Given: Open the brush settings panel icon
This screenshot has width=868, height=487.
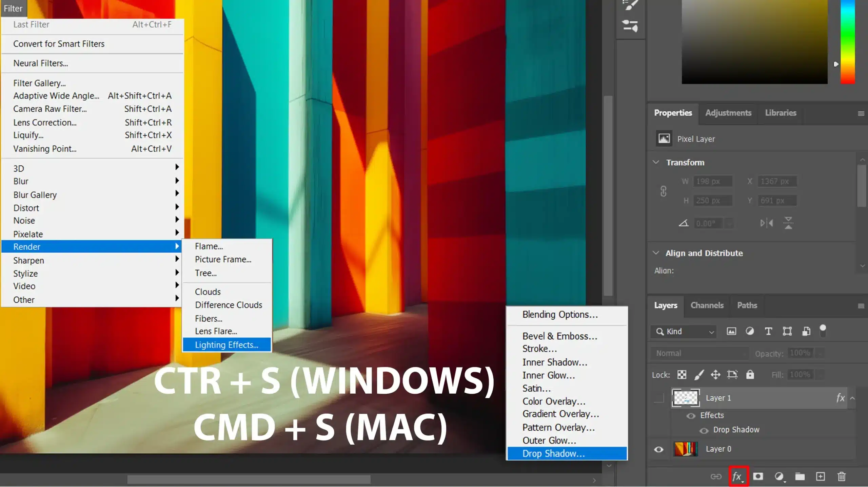Looking at the screenshot, I should pyautogui.click(x=630, y=5).
